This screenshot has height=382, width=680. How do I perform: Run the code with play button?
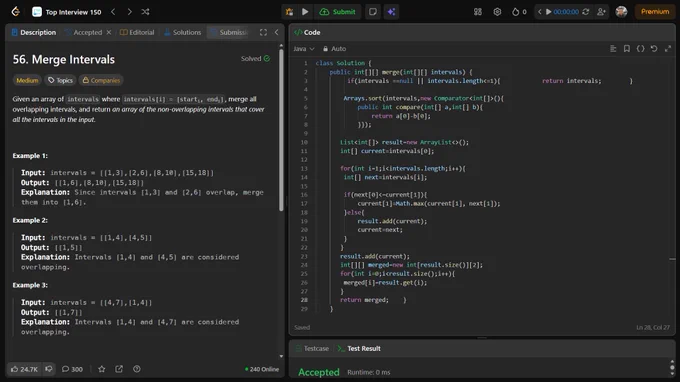tap(305, 12)
